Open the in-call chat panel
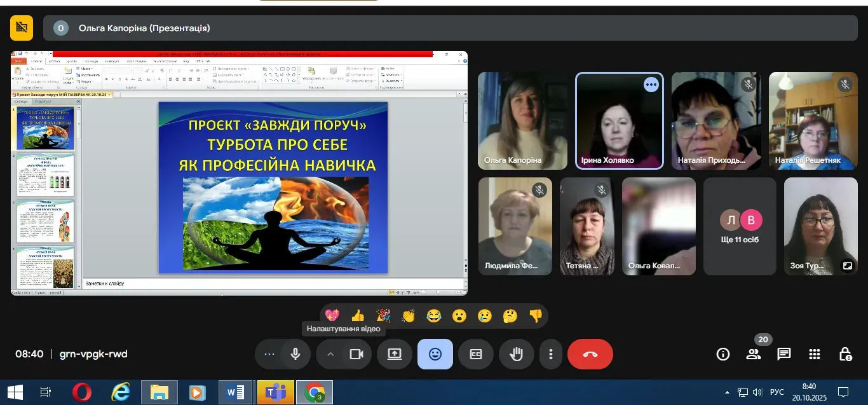Image resolution: width=868 pixels, height=405 pixels. (x=784, y=354)
